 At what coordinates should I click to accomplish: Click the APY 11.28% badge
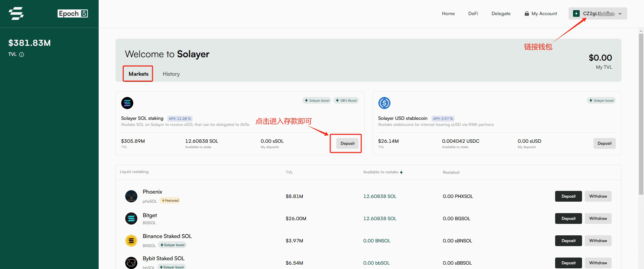pos(180,119)
